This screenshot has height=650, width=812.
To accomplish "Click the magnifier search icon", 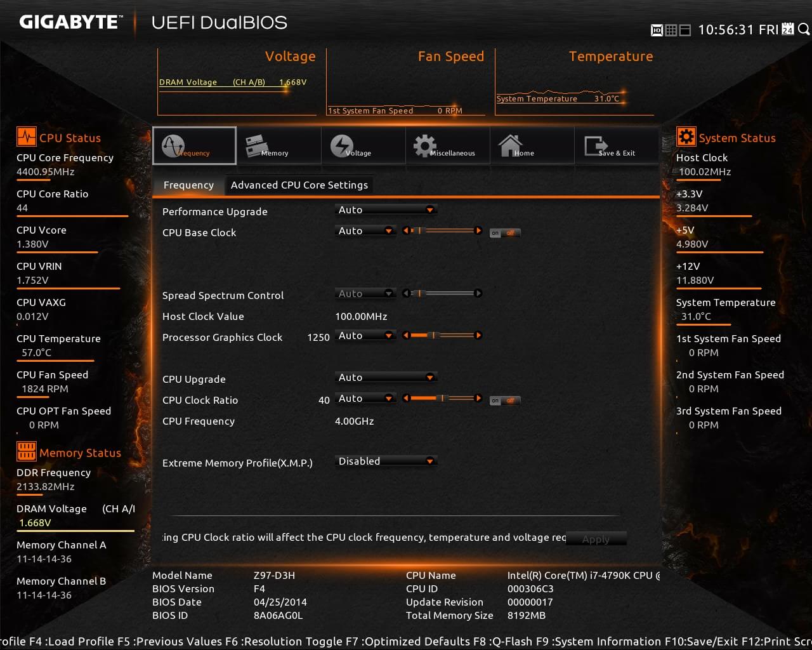I will click(x=803, y=29).
